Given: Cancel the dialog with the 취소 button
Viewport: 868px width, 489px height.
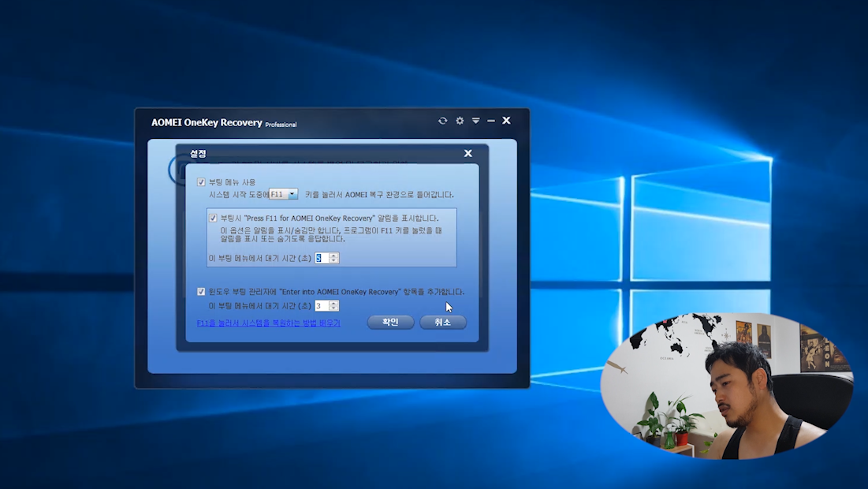Looking at the screenshot, I should click(x=442, y=322).
